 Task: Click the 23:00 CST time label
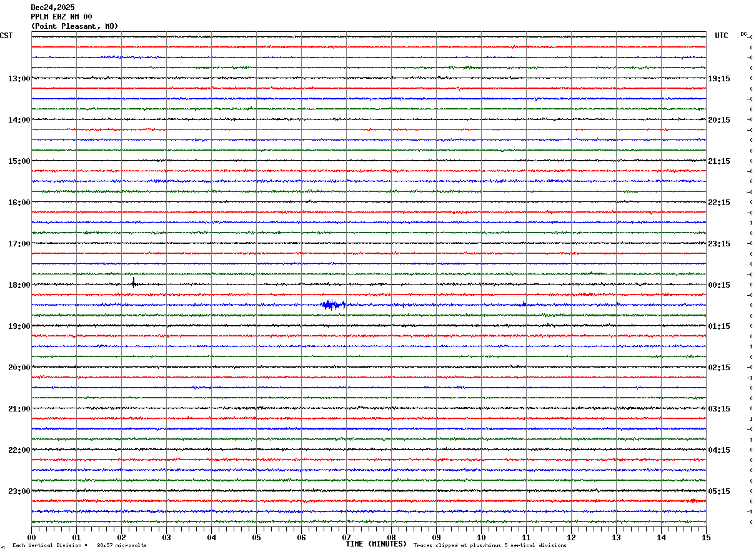[x=19, y=491]
